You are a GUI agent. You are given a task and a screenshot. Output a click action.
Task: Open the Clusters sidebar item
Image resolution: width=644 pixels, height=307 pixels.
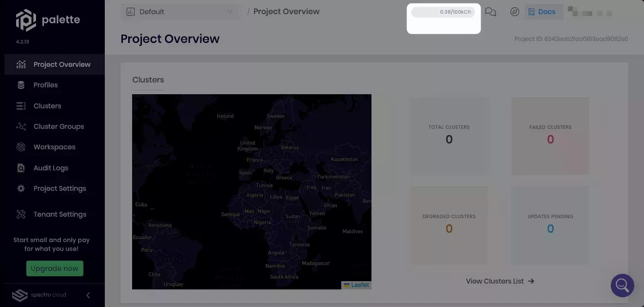47,106
